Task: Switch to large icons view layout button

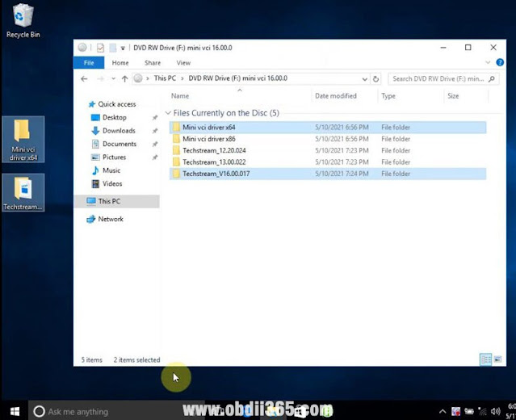Action: [498, 359]
